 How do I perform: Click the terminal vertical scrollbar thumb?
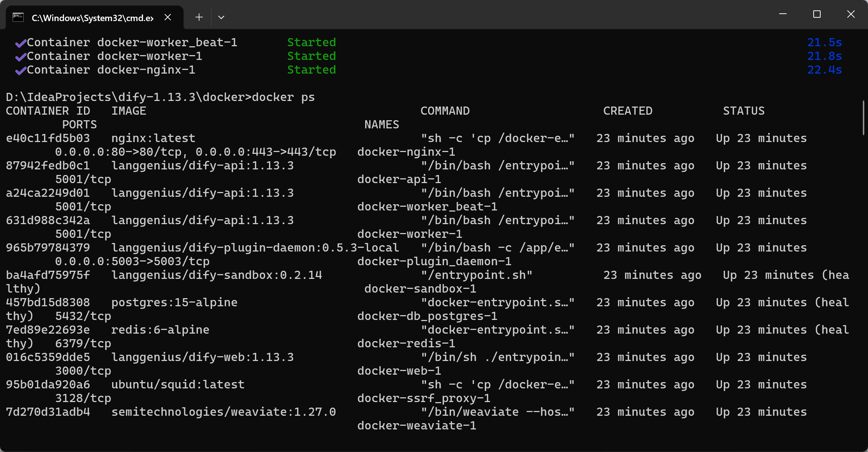click(x=864, y=118)
